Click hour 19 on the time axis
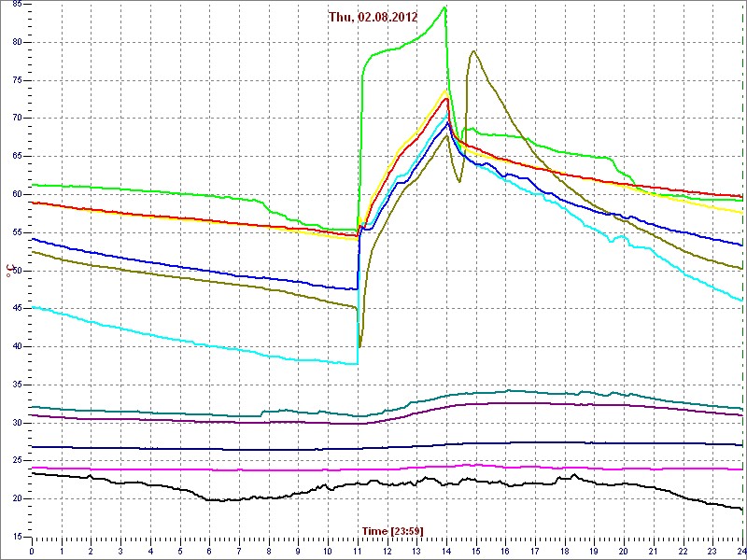This screenshot has width=747, height=560. (x=594, y=551)
